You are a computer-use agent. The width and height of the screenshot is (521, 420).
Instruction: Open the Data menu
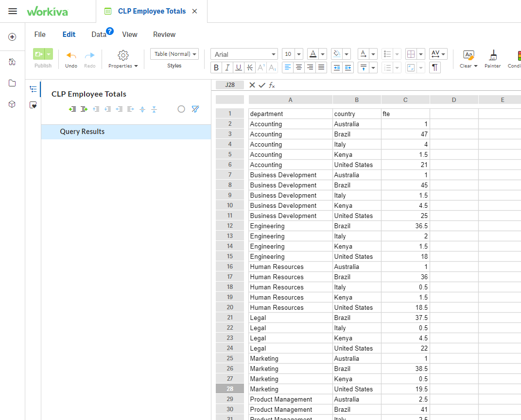(x=99, y=34)
